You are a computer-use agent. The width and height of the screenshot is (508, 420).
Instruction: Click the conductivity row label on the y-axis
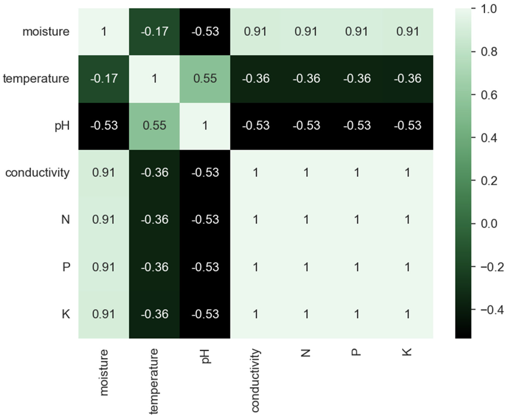tap(38, 173)
